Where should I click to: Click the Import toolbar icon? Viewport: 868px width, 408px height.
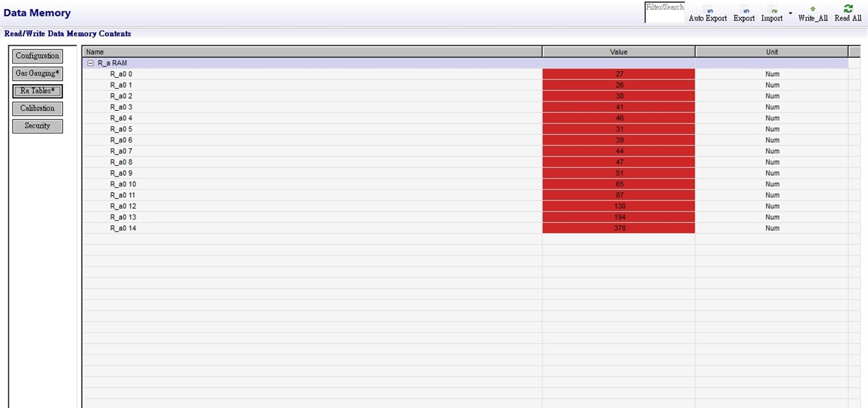pyautogui.click(x=772, y=10)
